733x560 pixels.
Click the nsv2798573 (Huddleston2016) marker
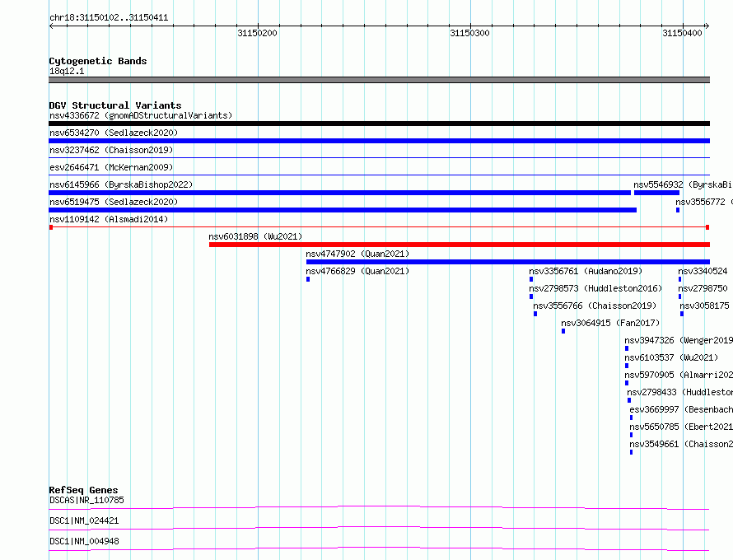pyautogui.click(x=531, y=296)
